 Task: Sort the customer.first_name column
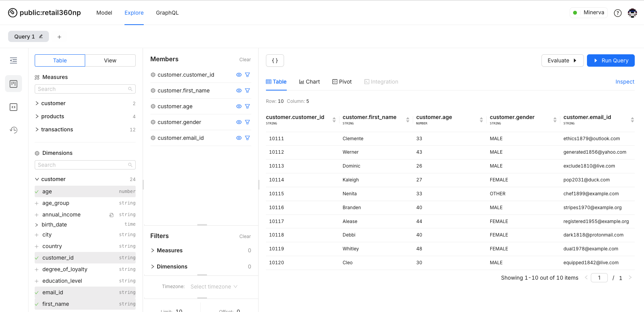coord(408,120)
